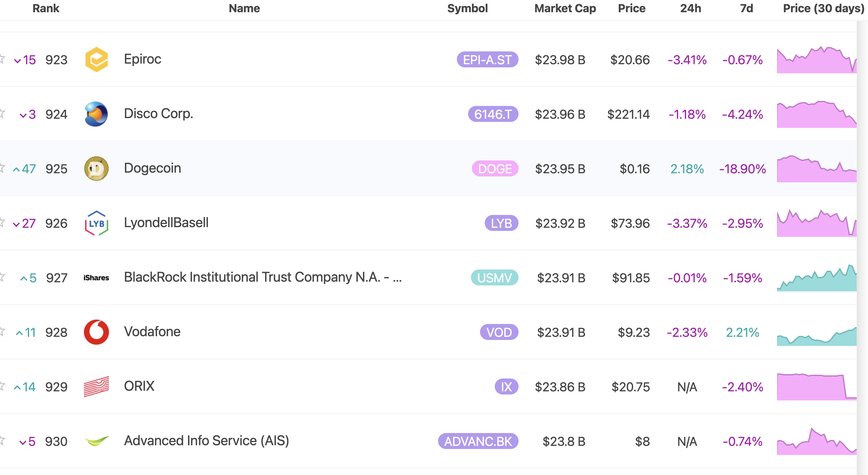Open Advanced Info Service (AIS) link
Screen dimensions: 868x475
[207, 441]
